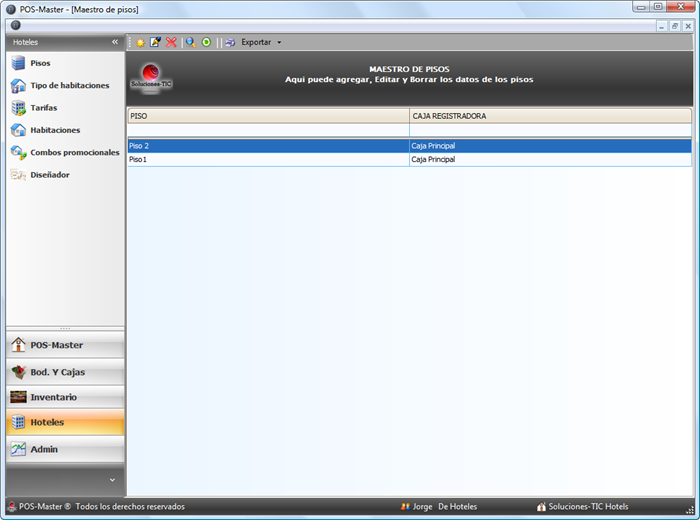Click the Soluciones-TIC logo
This screenshot has height=520, width=700.
[x=151, y=79]
